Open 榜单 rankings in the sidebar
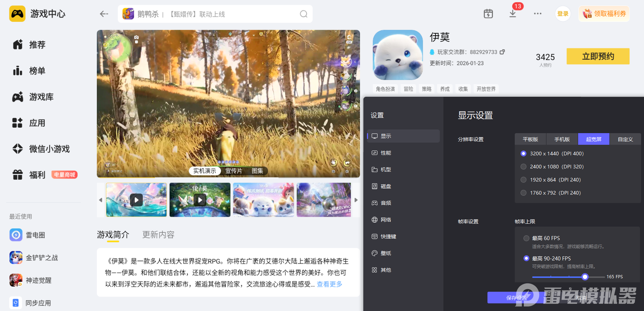Image resolution: width=644 pixels, height=311 pixels. click(x=29, y=71)
